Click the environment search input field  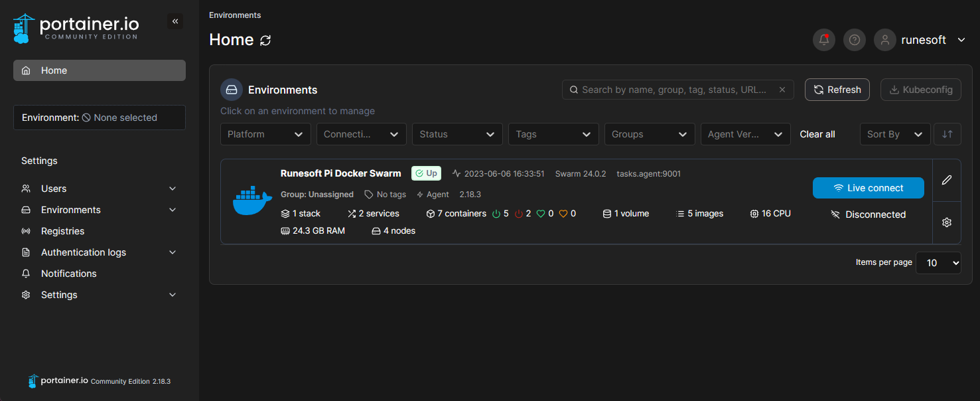pos(673,90)
